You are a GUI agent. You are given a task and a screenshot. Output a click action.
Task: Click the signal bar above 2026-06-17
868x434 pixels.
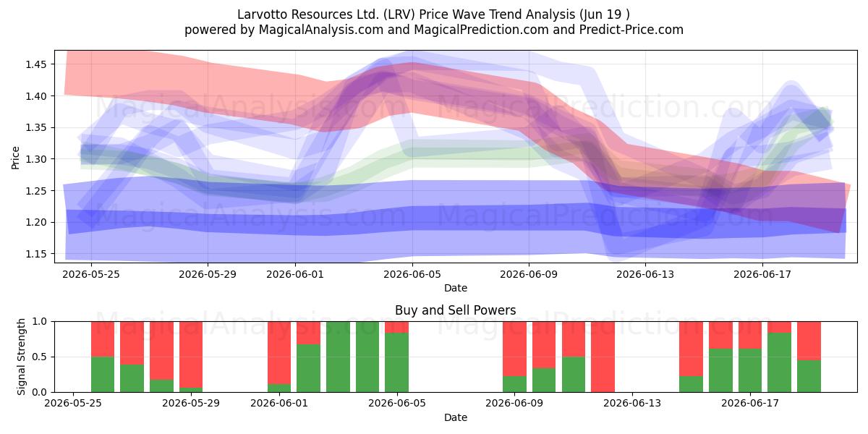coord(750,357)
